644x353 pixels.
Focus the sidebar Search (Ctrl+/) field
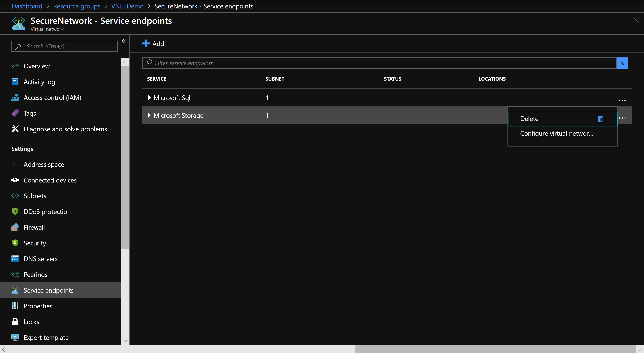tap(65, 46)
